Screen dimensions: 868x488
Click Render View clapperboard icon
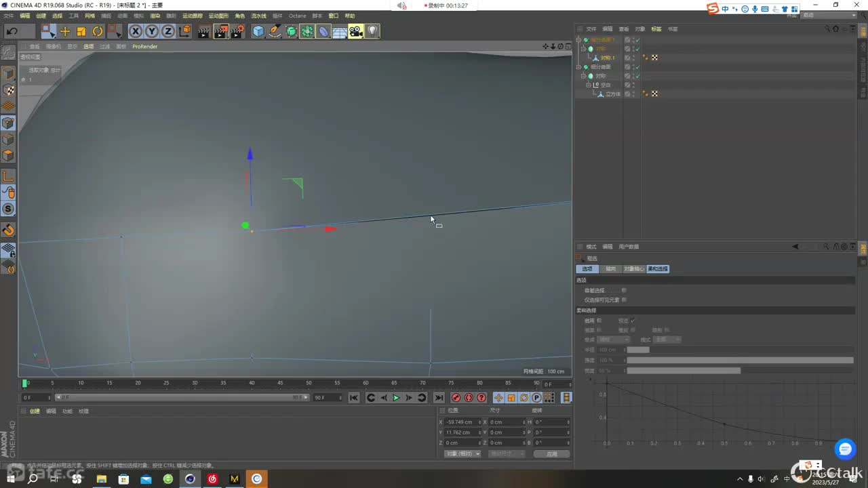(x=204, y=31)
